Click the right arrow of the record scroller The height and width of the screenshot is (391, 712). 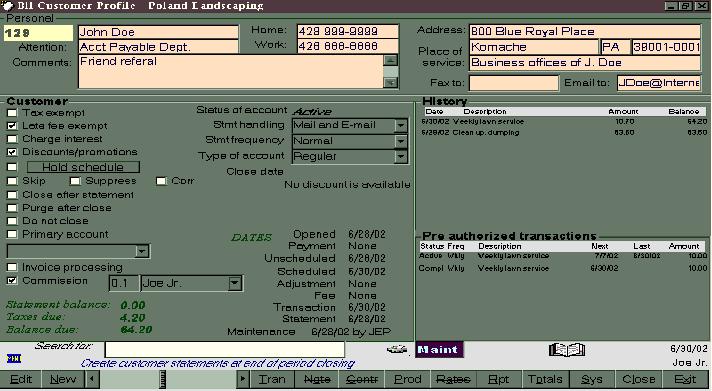243,379
